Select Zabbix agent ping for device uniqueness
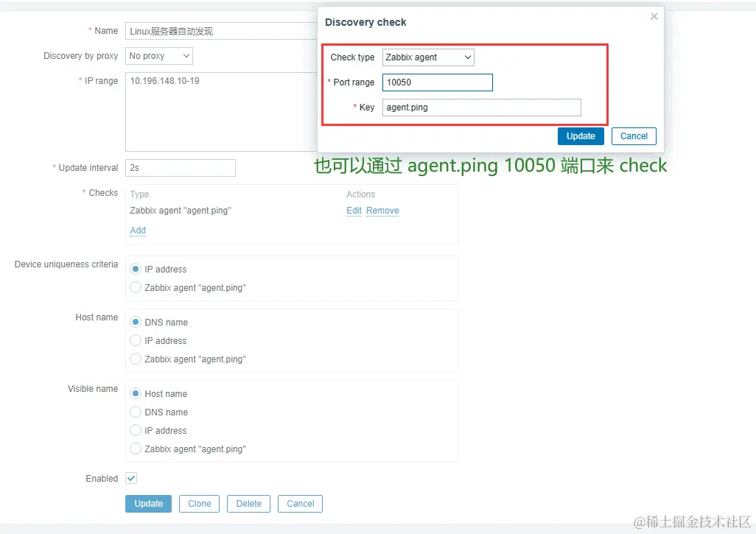Viewport: 756px width, 534px height. click(x=136, y=287)
